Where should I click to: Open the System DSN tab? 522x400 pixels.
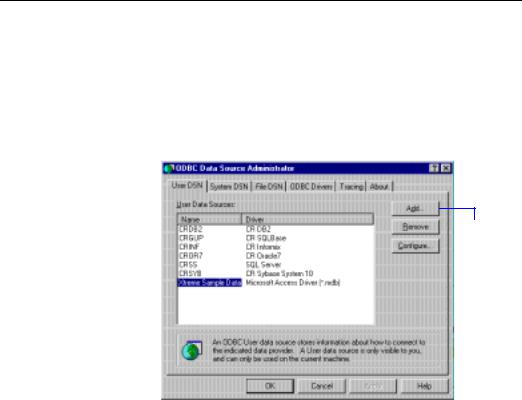click(229, 187)
